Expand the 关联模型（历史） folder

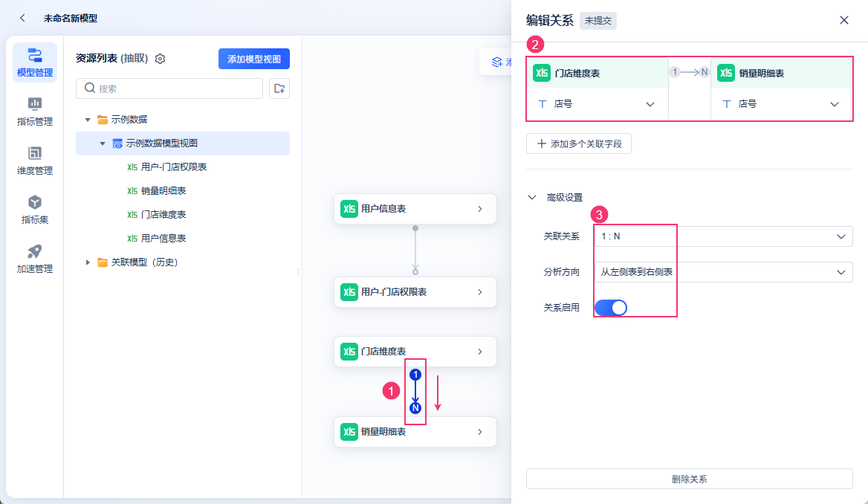click(x=88, y=262)
